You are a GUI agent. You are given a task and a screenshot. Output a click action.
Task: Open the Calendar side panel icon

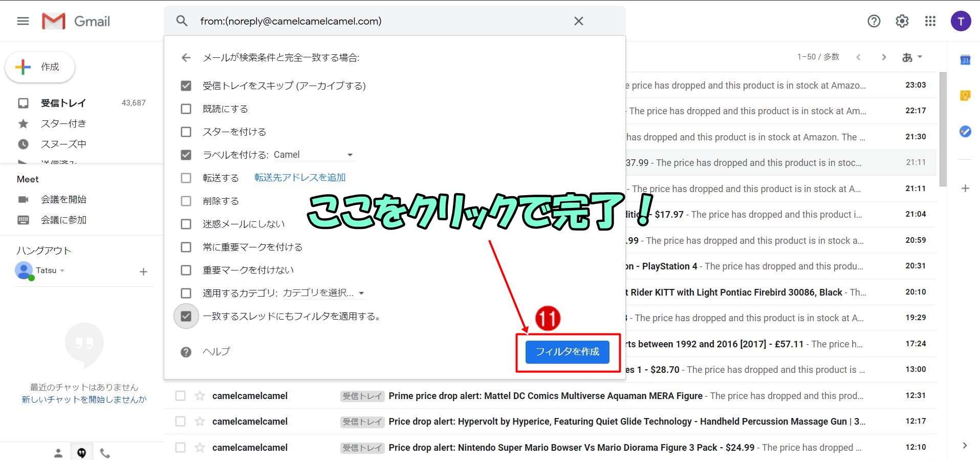965,60
